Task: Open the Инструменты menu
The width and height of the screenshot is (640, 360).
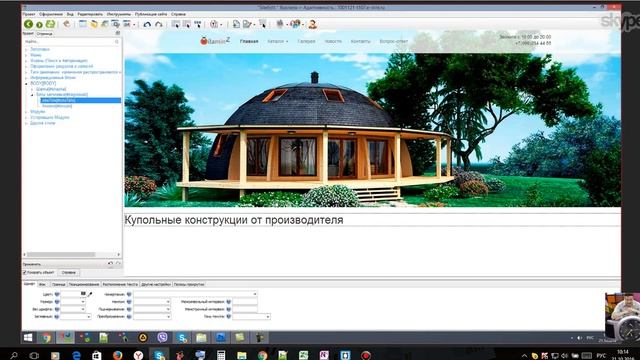Action: point(119,14)
